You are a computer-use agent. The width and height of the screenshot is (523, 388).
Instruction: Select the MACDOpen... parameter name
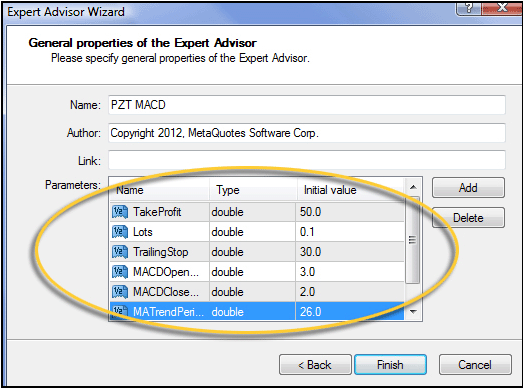point(166,272)
